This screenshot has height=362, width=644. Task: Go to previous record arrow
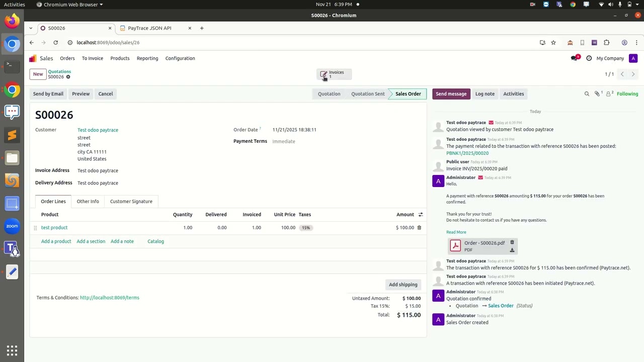(622, 74)
